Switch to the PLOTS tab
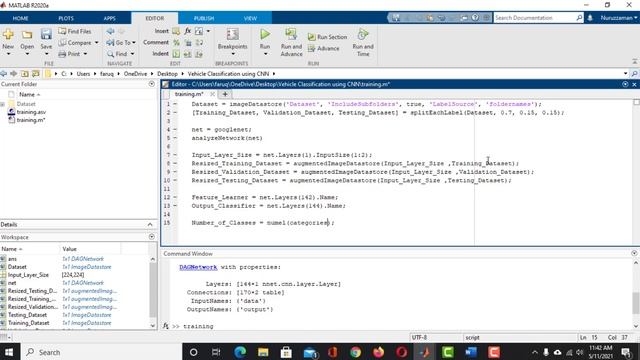Image resolution: width=640 pixels, height=360 pixels. pyautogui.click(x=66, y=18)
